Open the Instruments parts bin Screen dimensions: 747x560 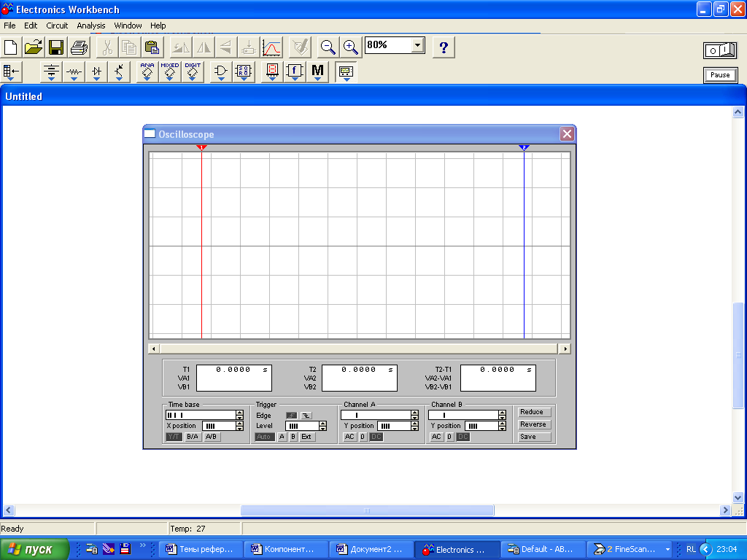click(346, 72)
